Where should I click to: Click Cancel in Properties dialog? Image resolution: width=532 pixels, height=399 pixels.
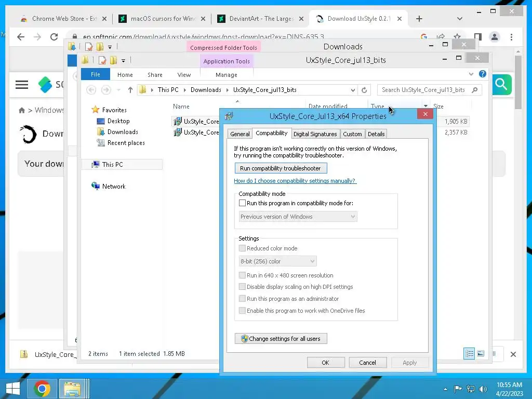[x=367, y=363]
